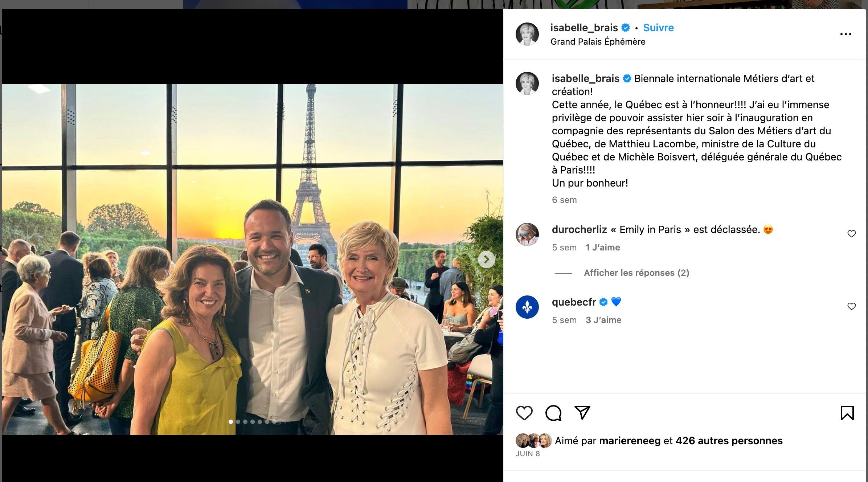Screen dimensions: 868x482
Task: Open durocherliz's profile avatar
Action: tap(527, 234)
